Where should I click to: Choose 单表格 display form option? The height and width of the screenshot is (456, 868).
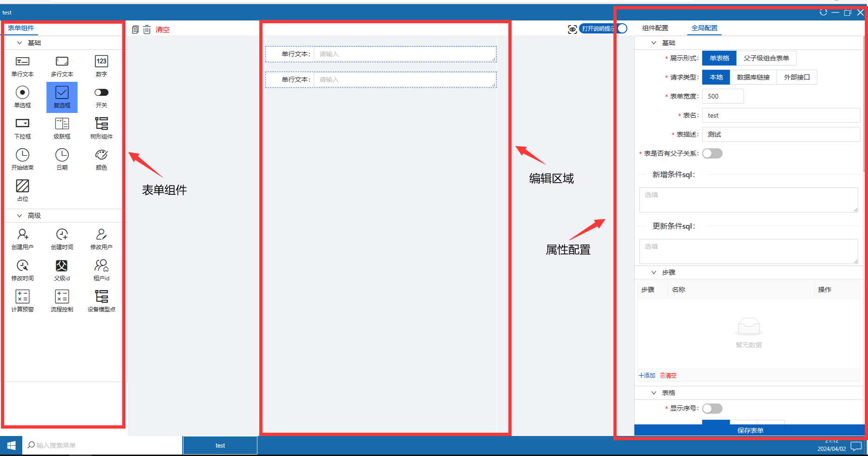[719, 58]
